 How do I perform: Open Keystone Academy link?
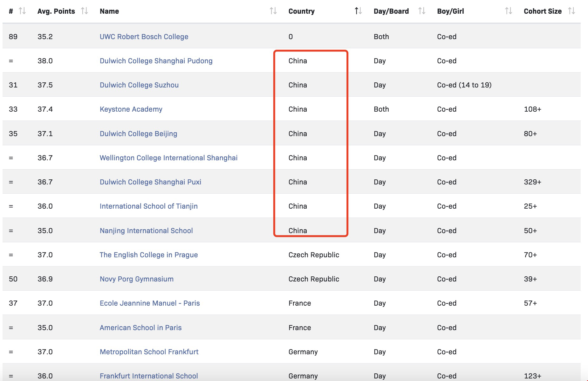pos(131,109)
